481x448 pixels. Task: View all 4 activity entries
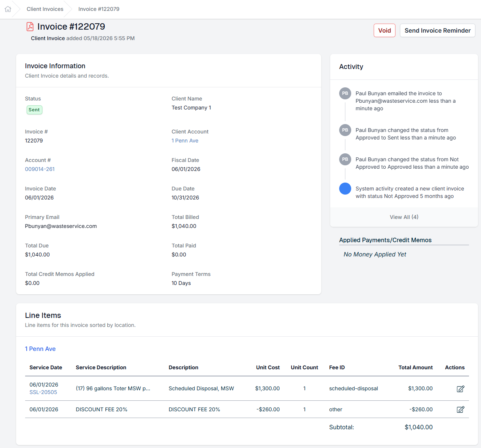coord(404,217)
